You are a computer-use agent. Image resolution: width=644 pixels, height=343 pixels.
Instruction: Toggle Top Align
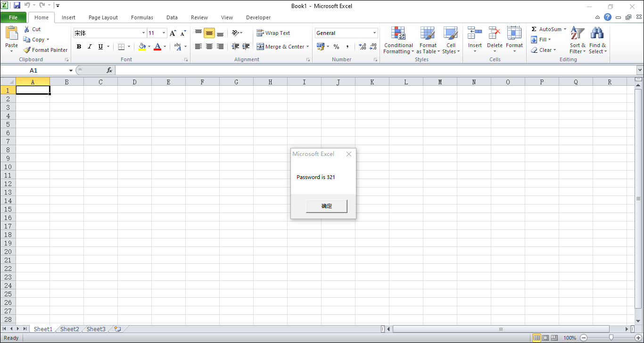pyautogui.click(x=198, y=33)
